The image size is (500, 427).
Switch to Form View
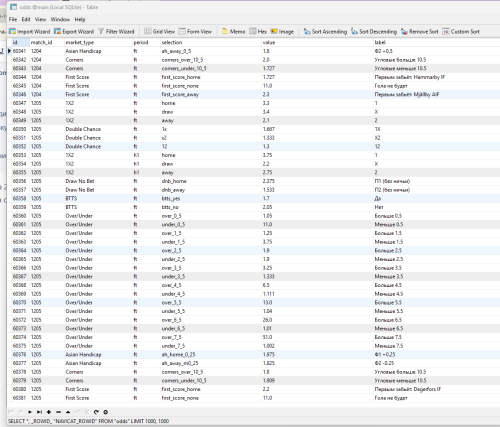[x=195, y=32]
